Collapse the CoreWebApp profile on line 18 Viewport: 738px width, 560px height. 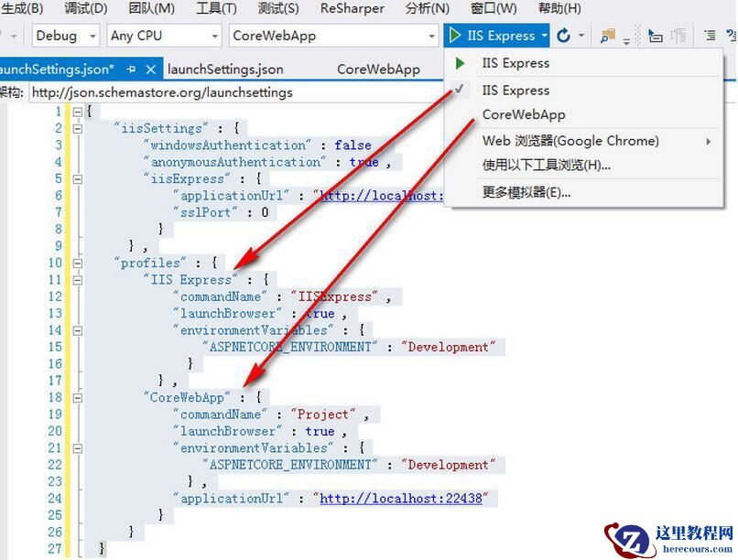[x=78, y=398]
